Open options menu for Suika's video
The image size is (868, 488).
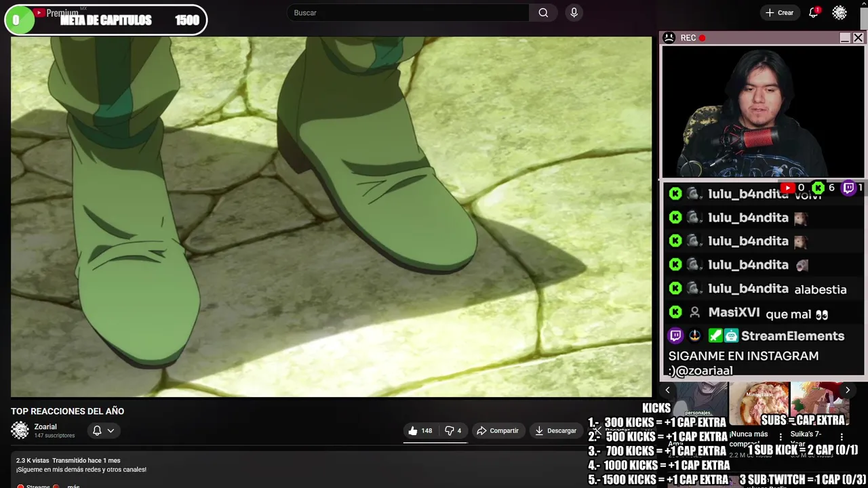842,437
